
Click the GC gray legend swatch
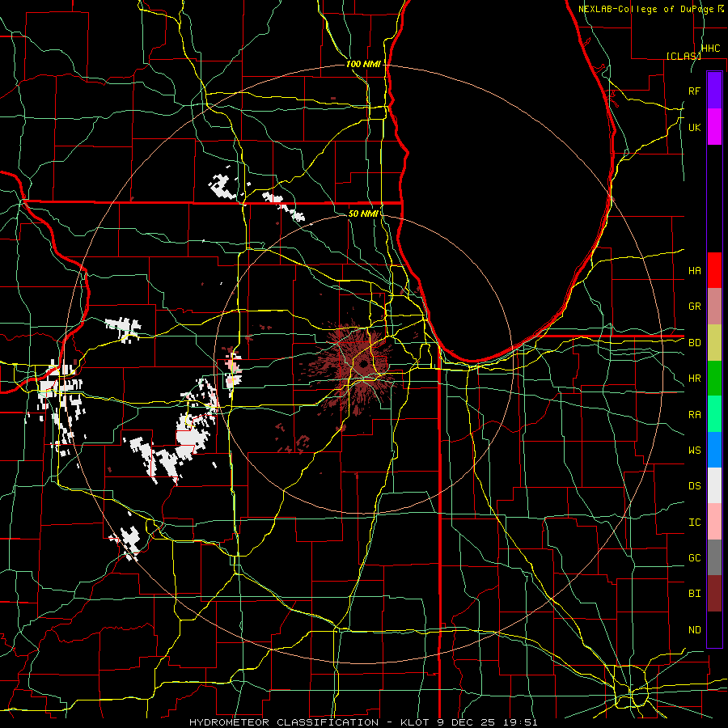tap(714, 557)
